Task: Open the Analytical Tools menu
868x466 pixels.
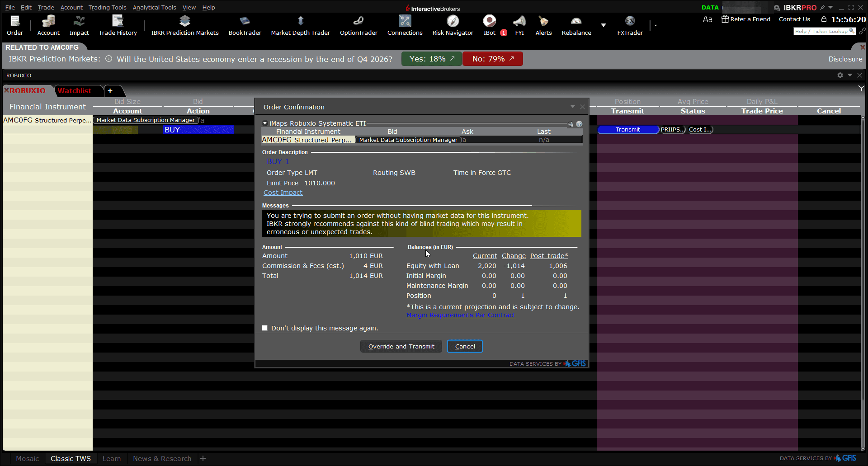Action: (x=154, y=7)
